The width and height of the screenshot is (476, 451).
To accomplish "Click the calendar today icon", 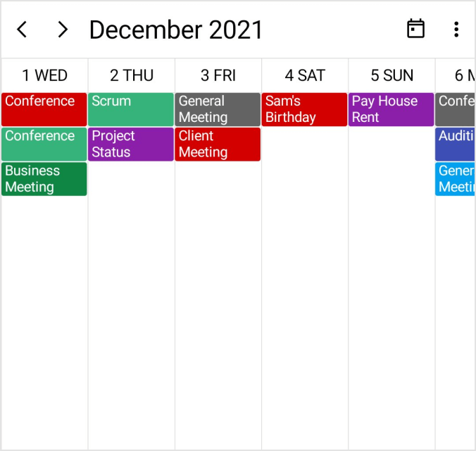I will [416, 29].
